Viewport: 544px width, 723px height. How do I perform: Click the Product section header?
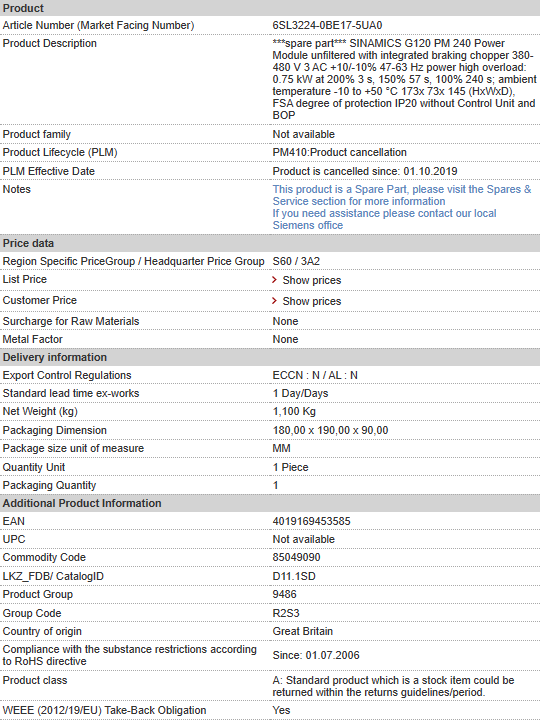pos(270,8)
